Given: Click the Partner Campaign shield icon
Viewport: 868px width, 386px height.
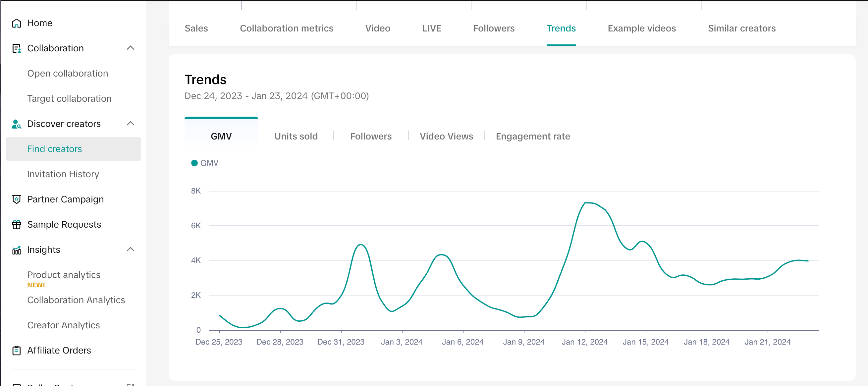Looking at the screenshot, I should point(16,199).
